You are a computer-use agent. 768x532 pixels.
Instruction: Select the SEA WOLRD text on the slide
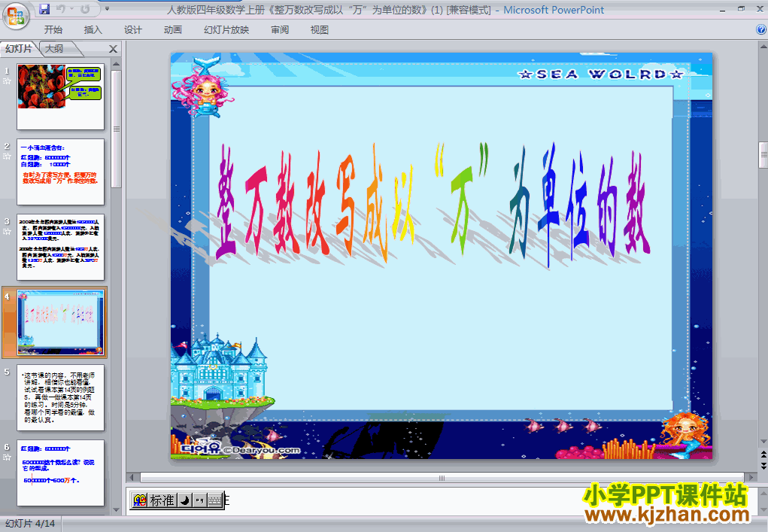601,74
